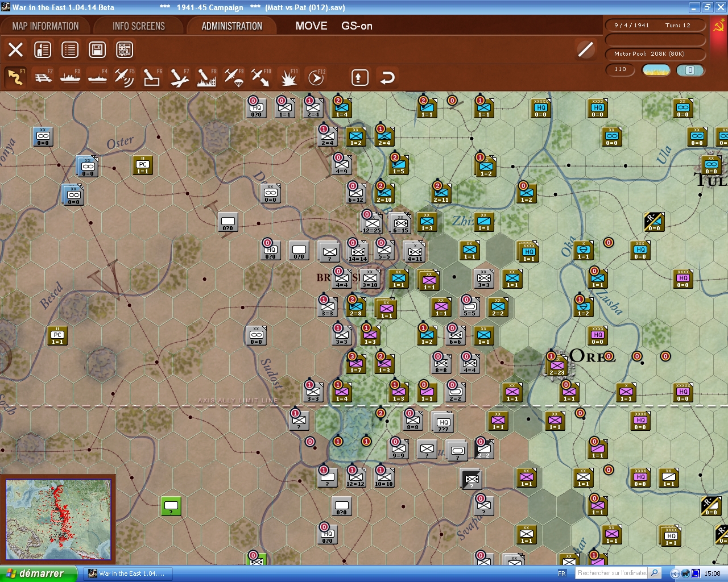
Task: Select the 2=11 Soviet unit counter
Action: 441,193
